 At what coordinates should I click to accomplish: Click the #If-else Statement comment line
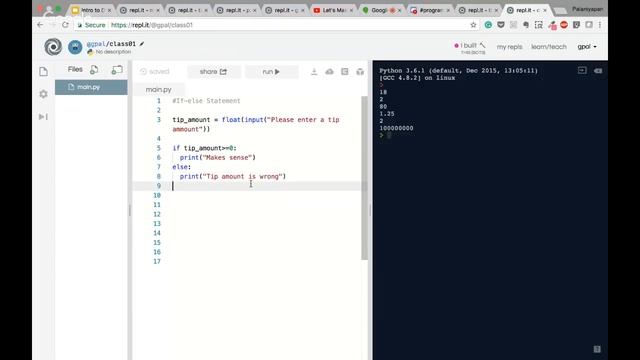[206, 101]
